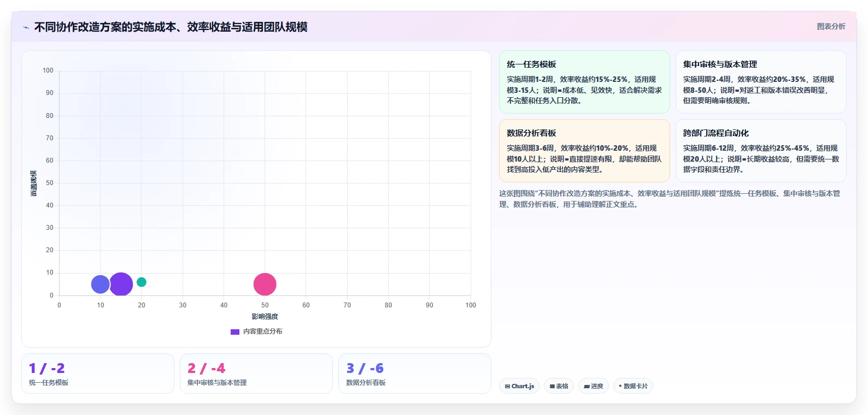Screen dimensions: 868x415
Task: Click the pink bubble at x=50
Action: pos(265,284)
